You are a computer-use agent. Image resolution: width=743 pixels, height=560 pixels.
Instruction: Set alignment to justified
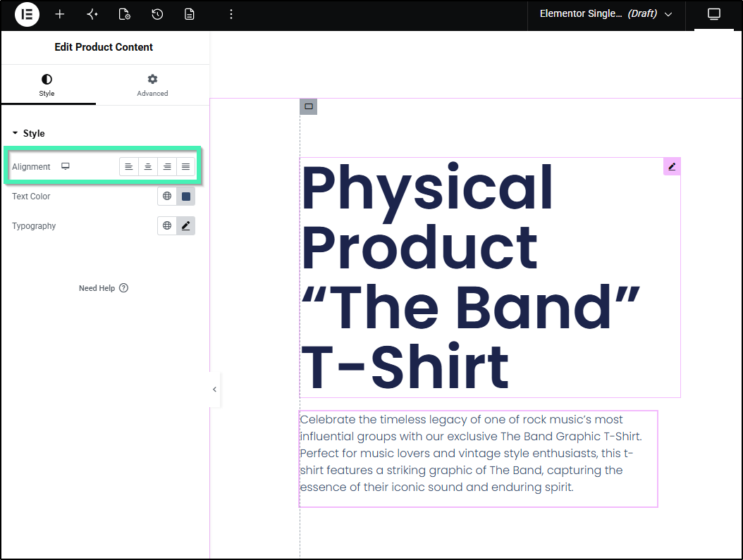pos(186,167)
